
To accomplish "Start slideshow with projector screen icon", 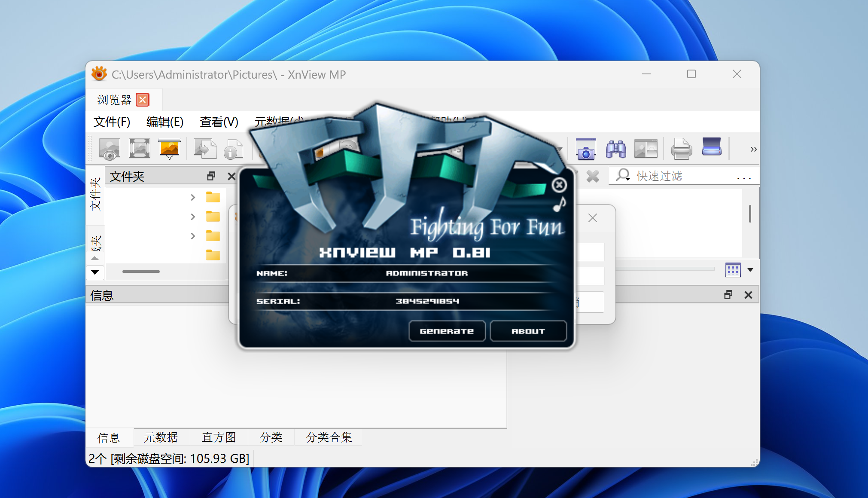I will pos(170,149).
